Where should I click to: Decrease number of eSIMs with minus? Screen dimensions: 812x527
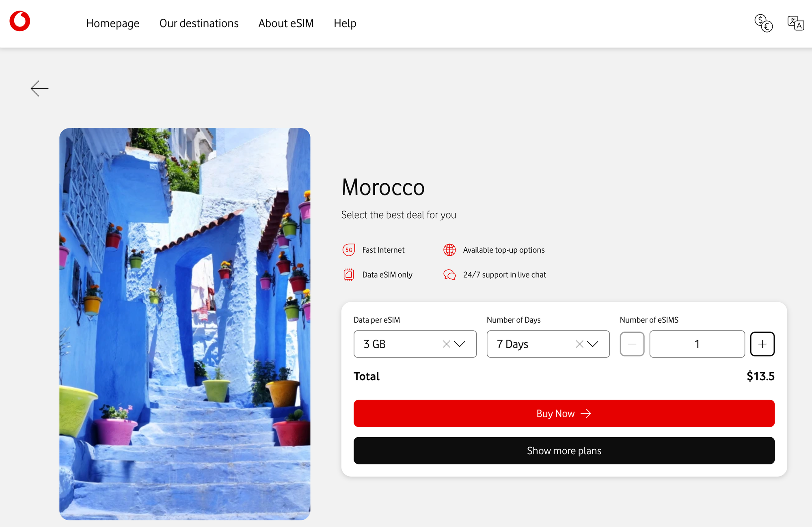[x=632, y=344]
